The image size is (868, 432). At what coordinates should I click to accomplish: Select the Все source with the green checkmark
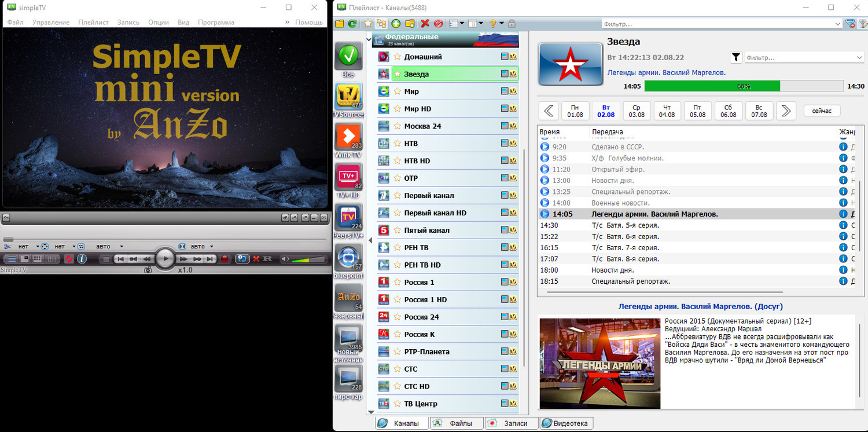click(348, 56)
